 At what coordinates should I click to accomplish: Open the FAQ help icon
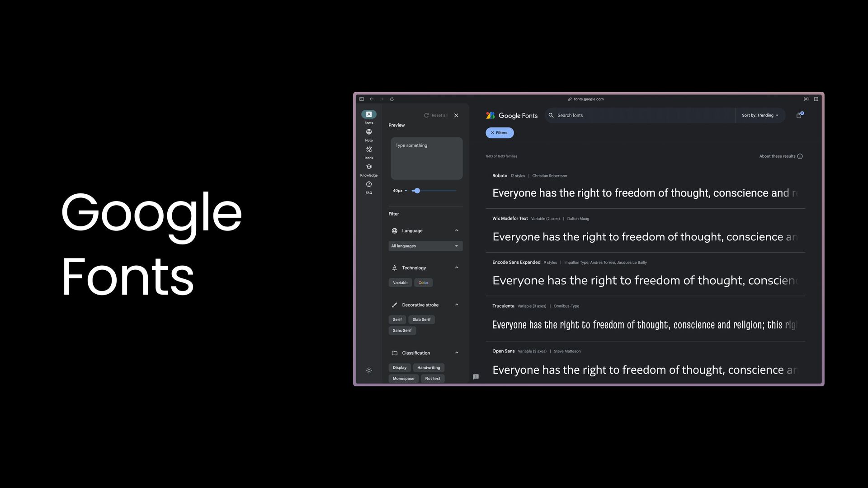[x=369, y=185]
